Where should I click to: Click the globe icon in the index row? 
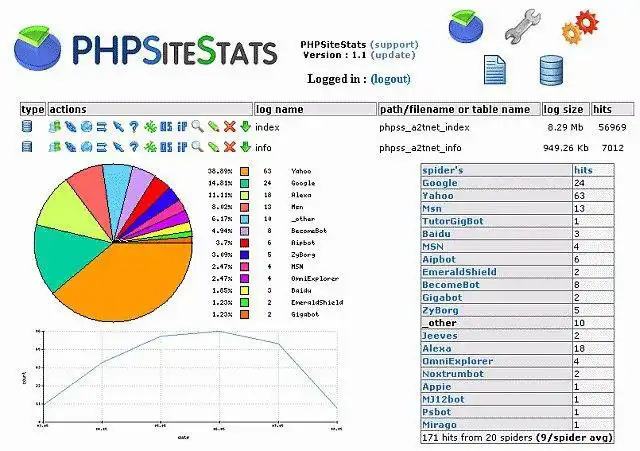click(x=86, y=127)
